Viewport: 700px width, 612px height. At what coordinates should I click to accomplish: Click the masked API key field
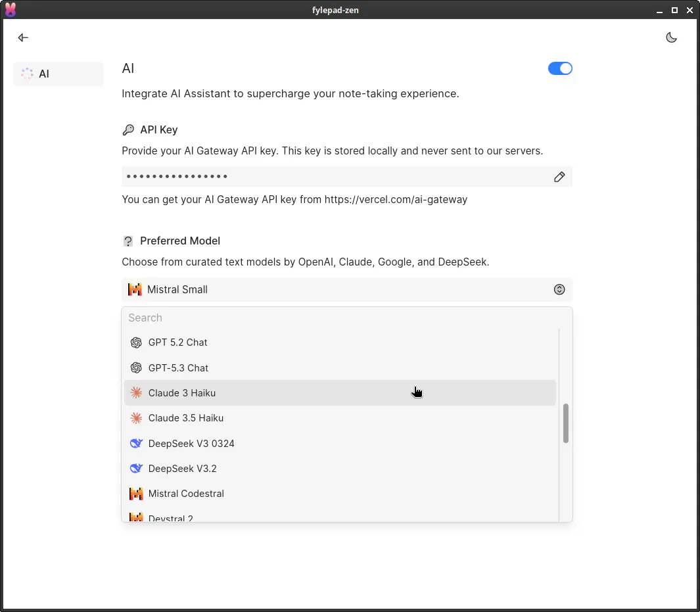(347, 177)
